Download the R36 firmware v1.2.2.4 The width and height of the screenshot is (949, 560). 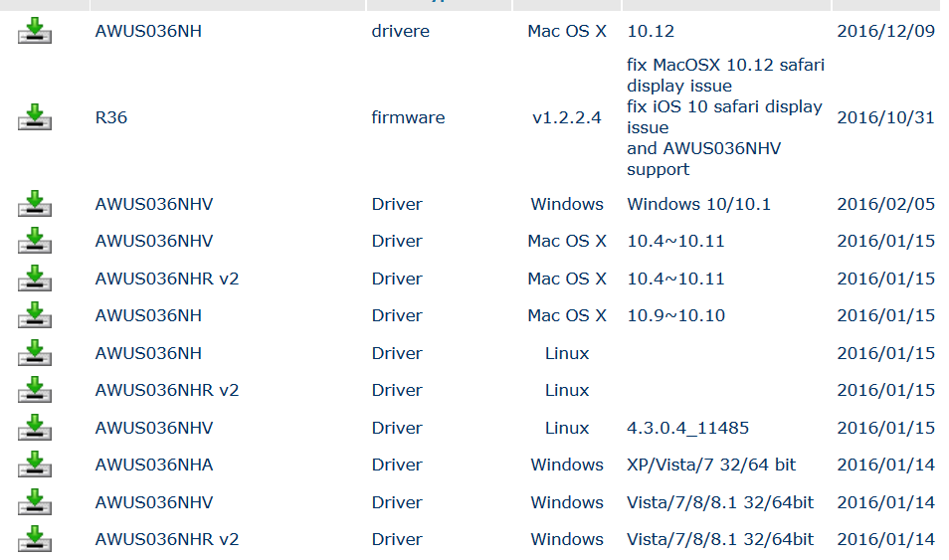point(35,117)
